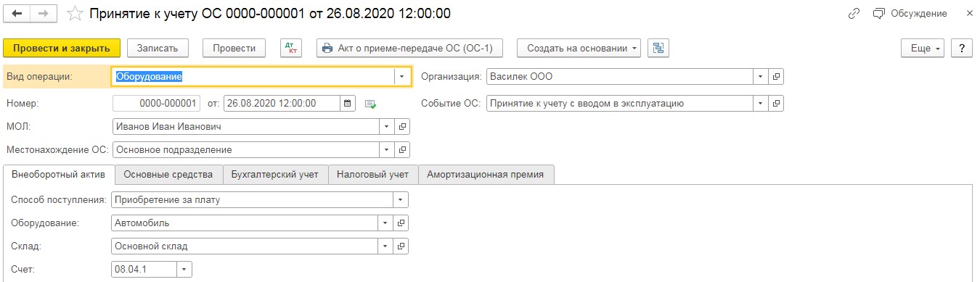Image resolution: width=980 pixels, height=282 pixels.
Task: Click the green document status icon
Action: (x=371, y=104)
